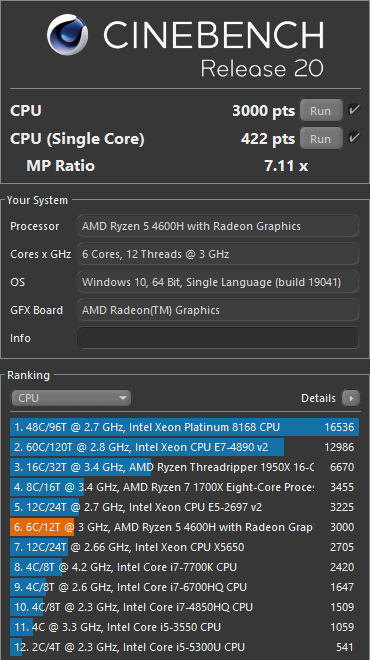
Task: Select the Core i7-7700K ranking entry
Action: 184,567
